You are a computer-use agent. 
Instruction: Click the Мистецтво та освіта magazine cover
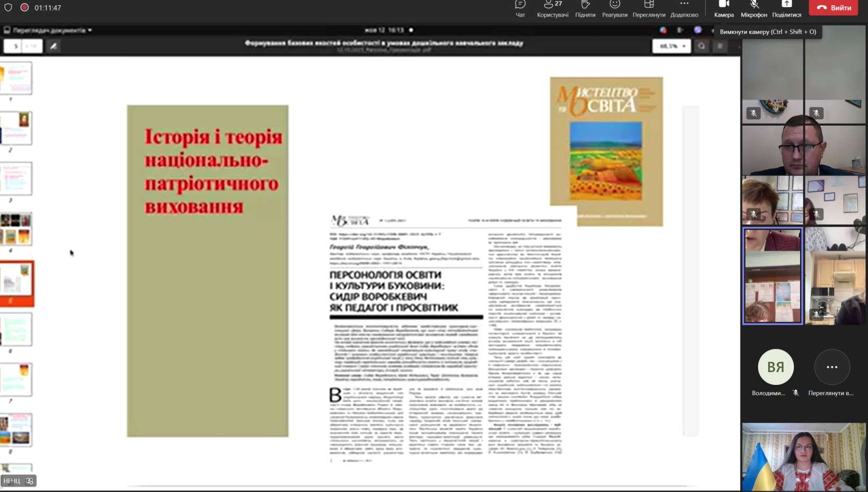[606, 151]
